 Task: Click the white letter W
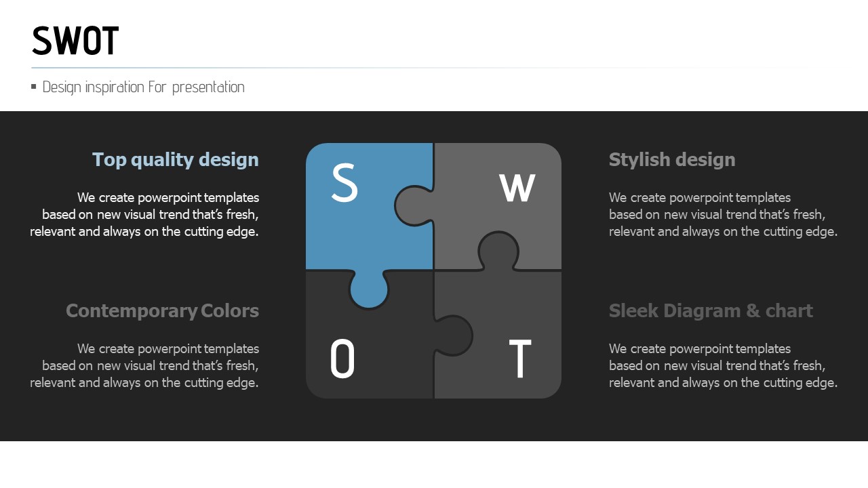pyautogui.click(x=517, y=188)
